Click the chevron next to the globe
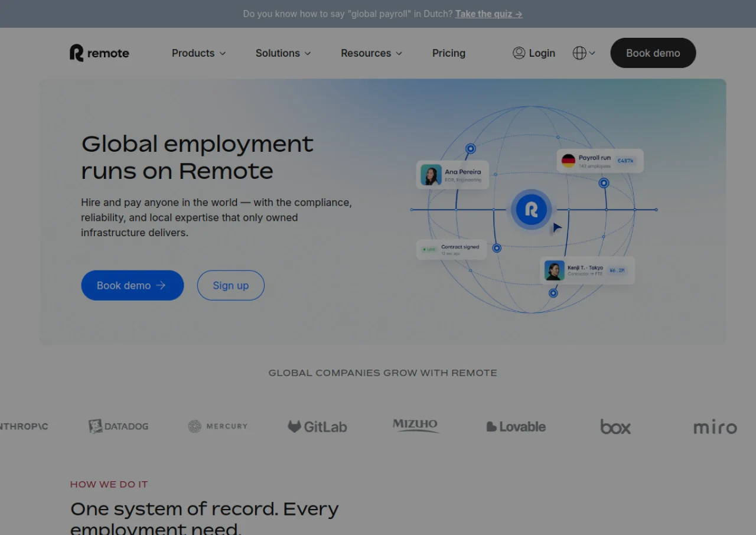Viewport: 756px width, 535px height. tap(592, 53)
